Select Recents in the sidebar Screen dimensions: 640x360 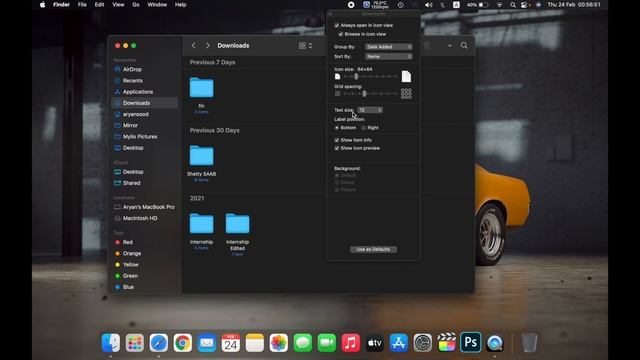[132, 80]
